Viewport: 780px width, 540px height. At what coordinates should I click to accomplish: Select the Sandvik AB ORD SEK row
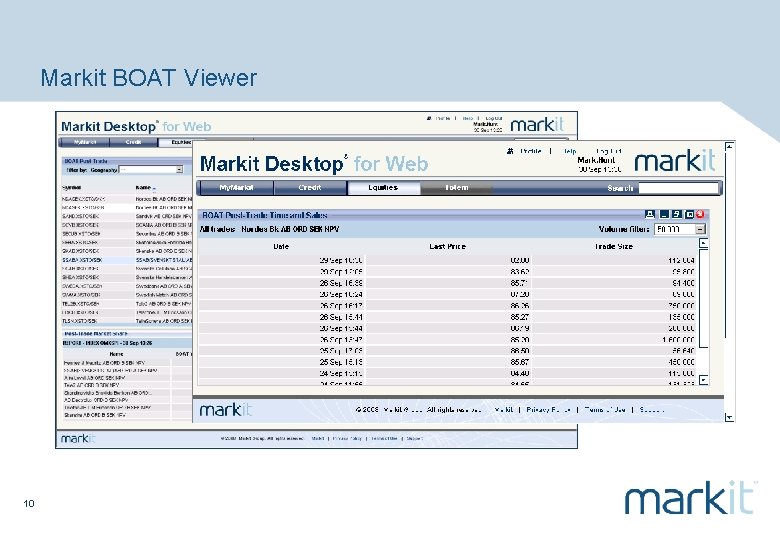coord(127,216)
